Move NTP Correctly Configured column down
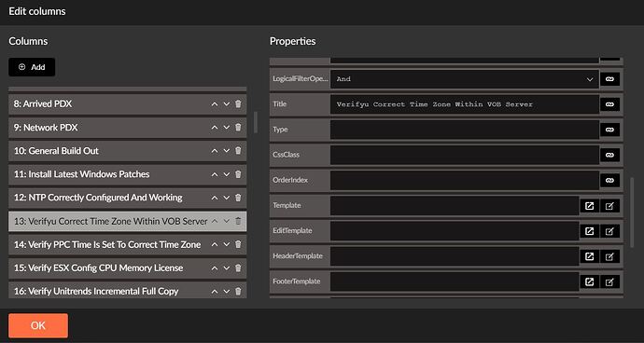644x343 pixels. pos(226,198)
